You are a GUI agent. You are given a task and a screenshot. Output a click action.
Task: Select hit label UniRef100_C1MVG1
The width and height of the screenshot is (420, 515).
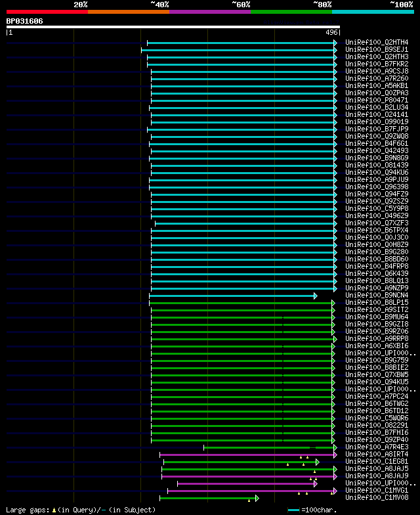pyautogui.click(x=377, y=490)
